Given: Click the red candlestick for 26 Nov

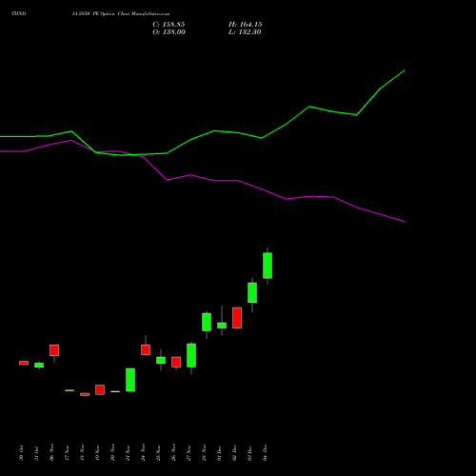Looking at the screenshot, I should coord(176,362).
